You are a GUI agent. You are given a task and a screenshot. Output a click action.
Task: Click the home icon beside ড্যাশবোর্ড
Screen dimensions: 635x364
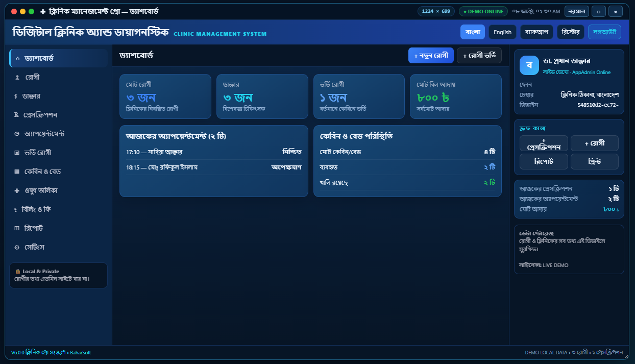point(18,59)
